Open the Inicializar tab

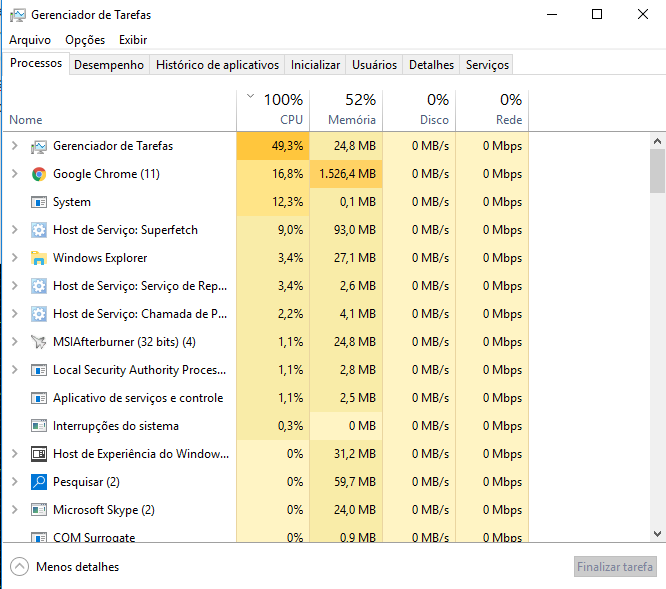pyautogui.click(x=315, y=65)
